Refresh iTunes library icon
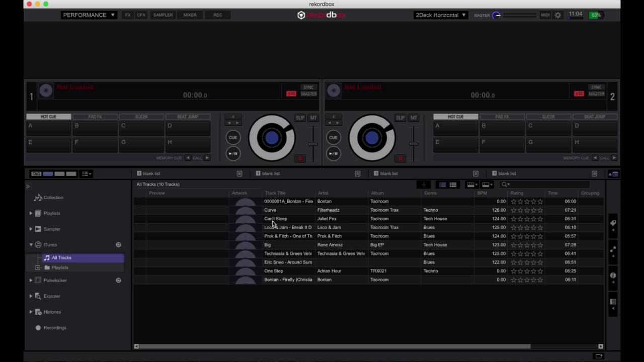Screen dimensions: 644x362 (118, 245)
